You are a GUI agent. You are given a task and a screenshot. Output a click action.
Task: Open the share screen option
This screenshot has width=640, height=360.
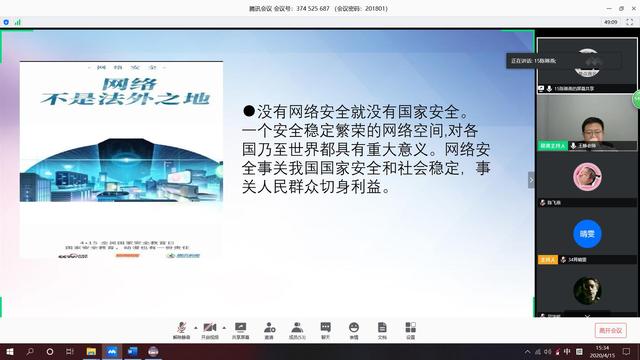coord(240,330)
